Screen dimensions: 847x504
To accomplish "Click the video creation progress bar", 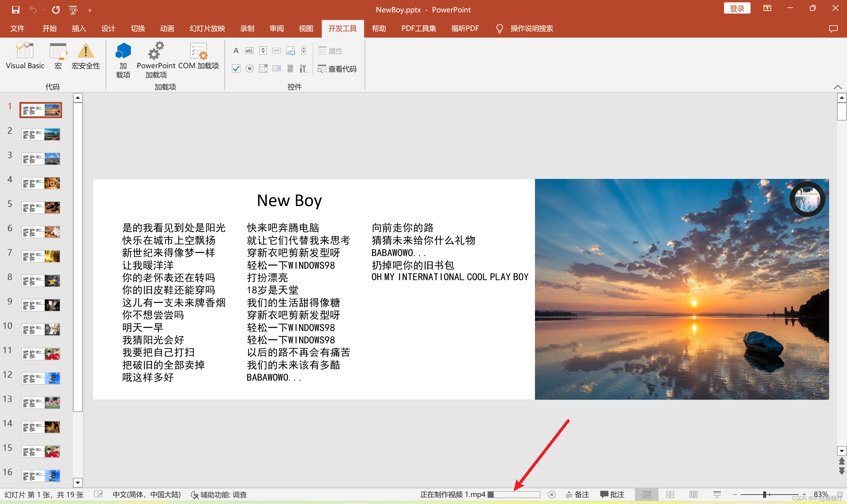I will point(513,495).
